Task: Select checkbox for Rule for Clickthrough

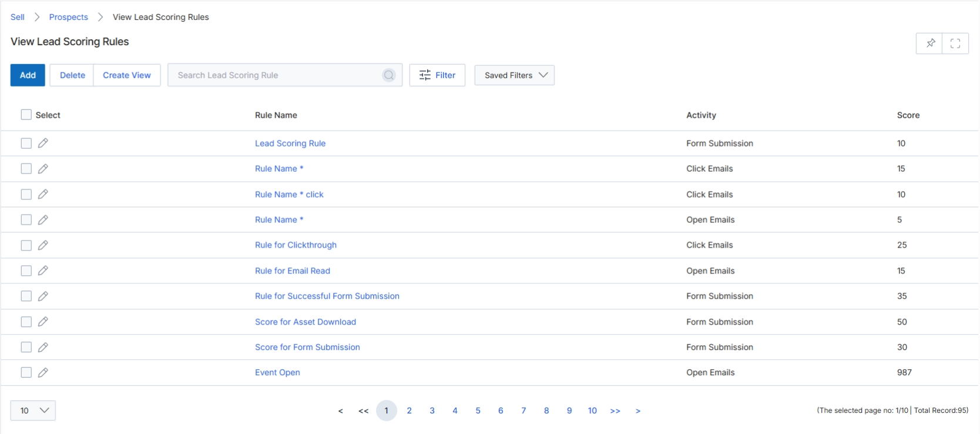Action: click(x=26, y=245)
